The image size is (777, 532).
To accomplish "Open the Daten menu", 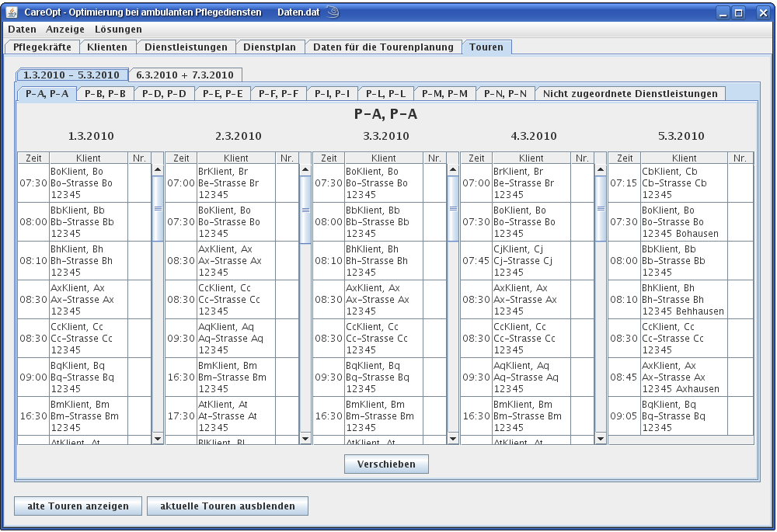I will (x=22, y=29).
